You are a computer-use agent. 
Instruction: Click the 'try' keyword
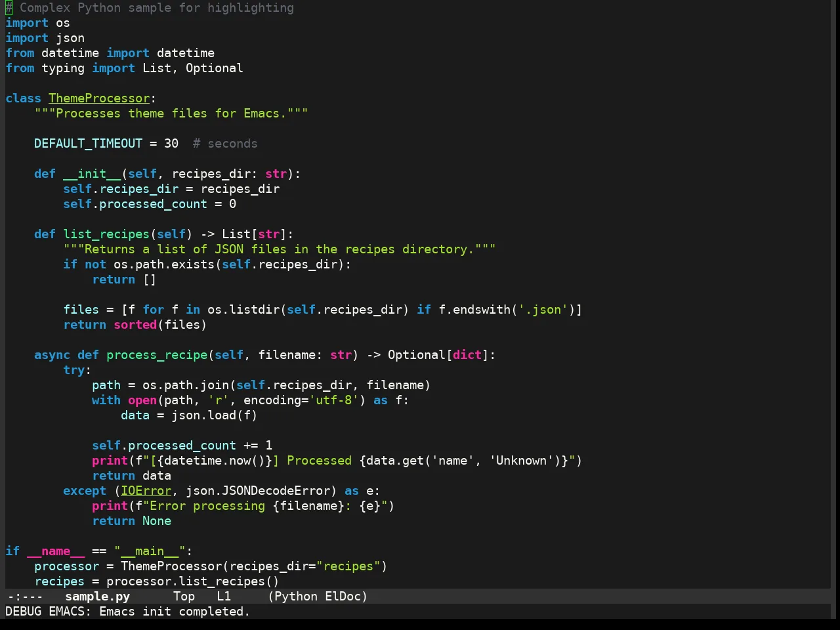[73, 370]
